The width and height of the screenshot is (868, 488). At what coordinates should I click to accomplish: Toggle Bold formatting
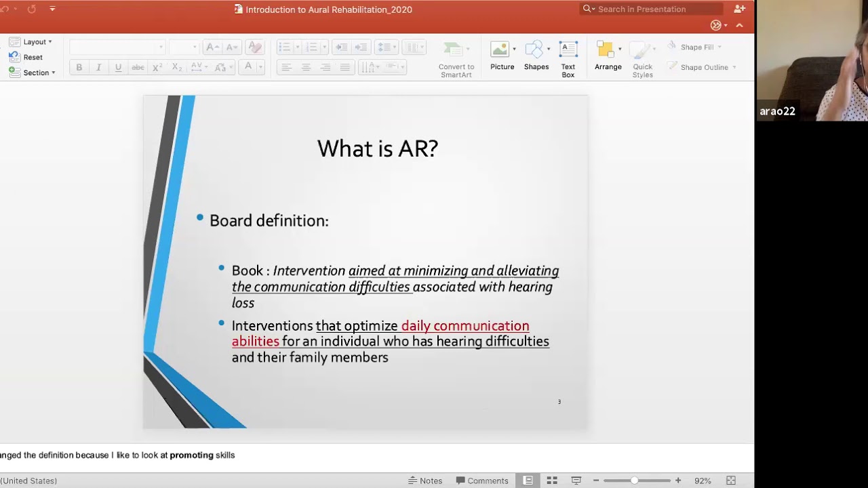(79, 67)
